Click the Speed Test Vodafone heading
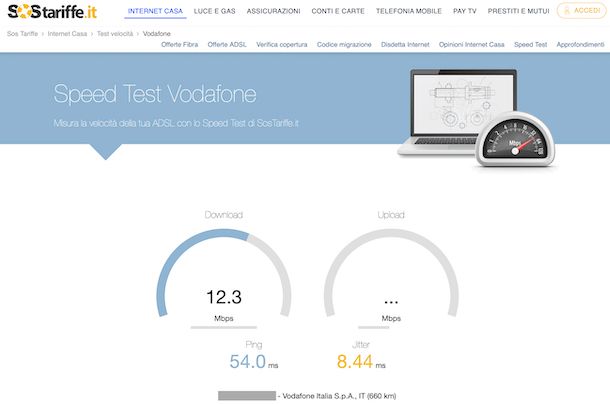The image size is (610, 404). [x=155, y=94]
